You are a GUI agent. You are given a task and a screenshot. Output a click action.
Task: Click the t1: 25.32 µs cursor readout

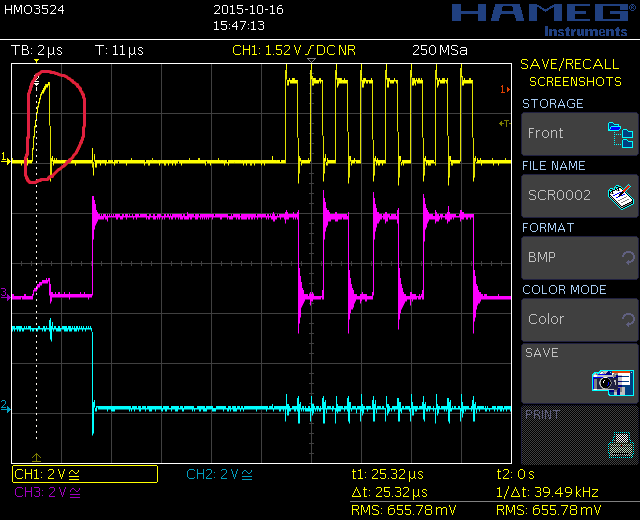click(x=387, y=474)
